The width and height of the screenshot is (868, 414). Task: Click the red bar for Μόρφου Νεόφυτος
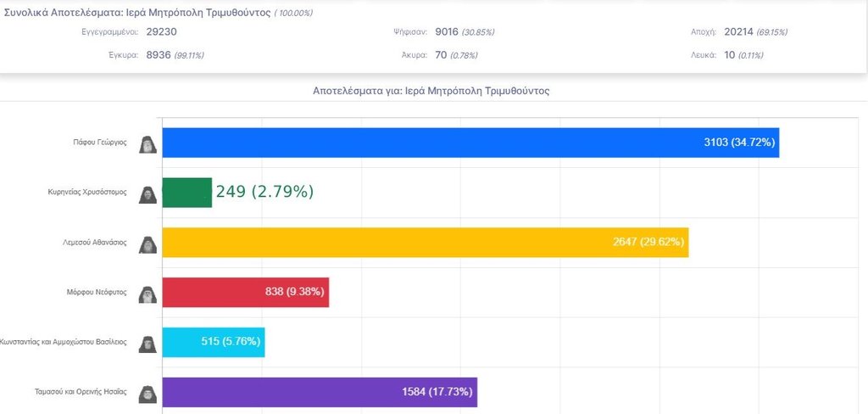tap(246, 292)
